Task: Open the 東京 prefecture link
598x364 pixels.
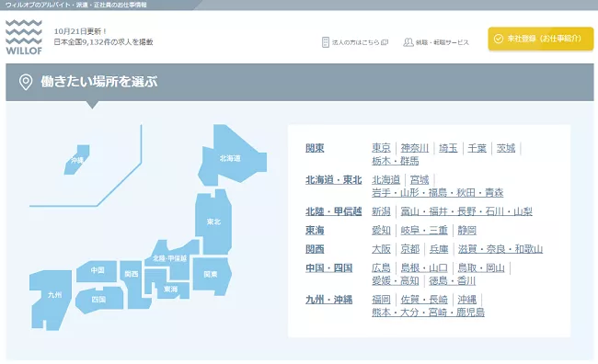Action: tap(382, 148)
